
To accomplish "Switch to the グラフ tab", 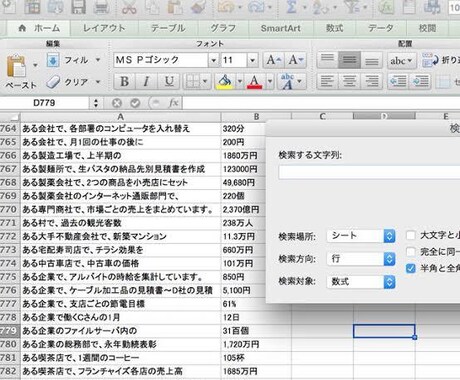I will point(223,28).
